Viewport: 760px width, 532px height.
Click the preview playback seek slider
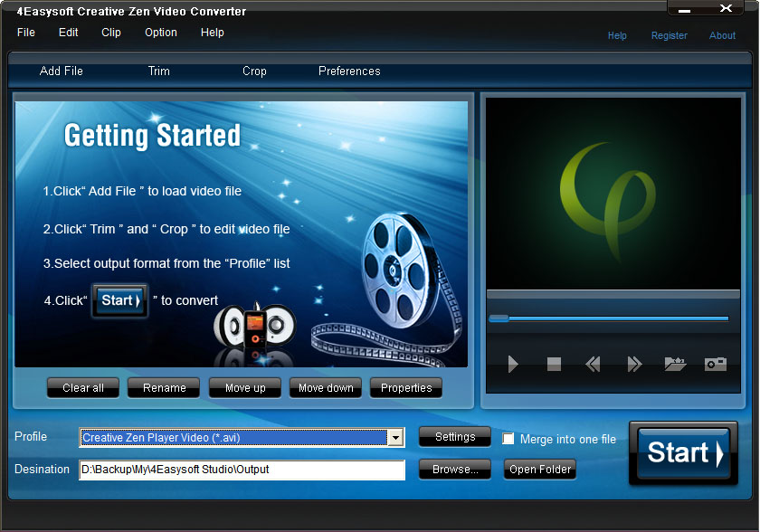click(609, 318)
